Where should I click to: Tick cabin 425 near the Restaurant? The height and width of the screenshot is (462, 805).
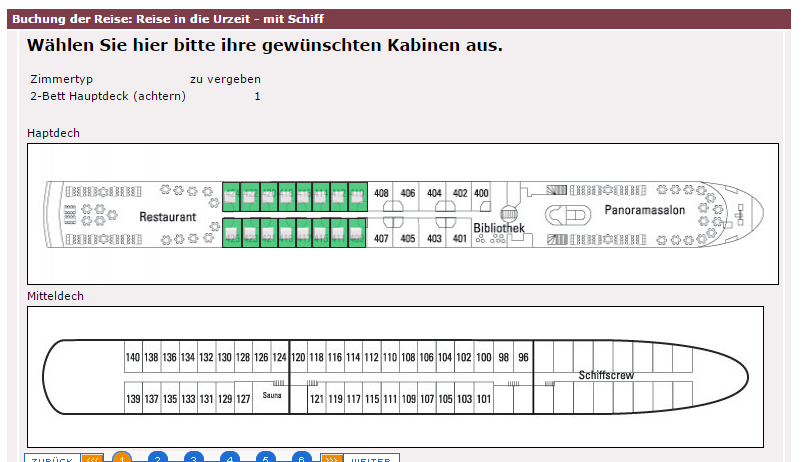tap(230, 235)
